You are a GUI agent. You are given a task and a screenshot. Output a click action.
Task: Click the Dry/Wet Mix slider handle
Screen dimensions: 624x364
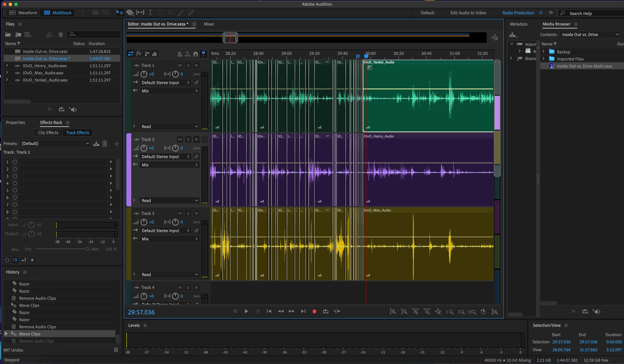click(x=87, y=249)
